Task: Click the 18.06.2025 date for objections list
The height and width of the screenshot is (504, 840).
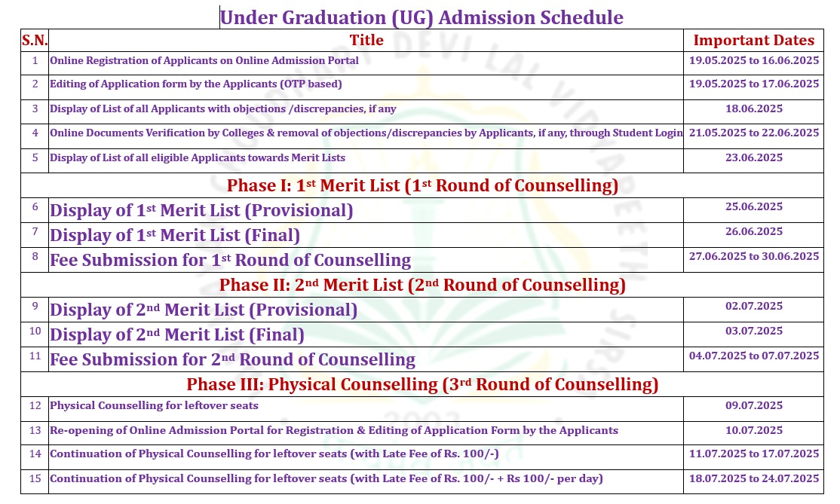Action: click(x=754, y=108)
